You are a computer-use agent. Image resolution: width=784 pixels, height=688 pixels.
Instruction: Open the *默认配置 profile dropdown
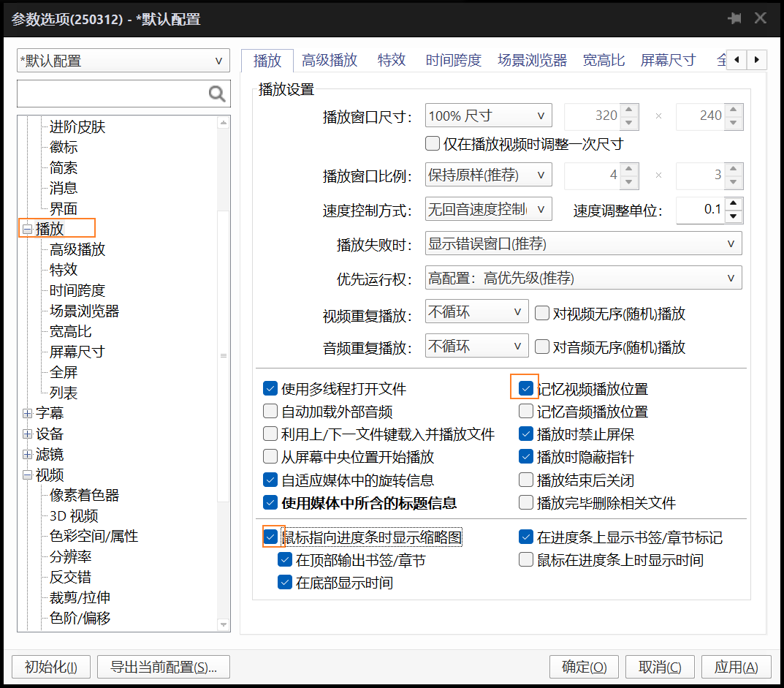(123, 61)
